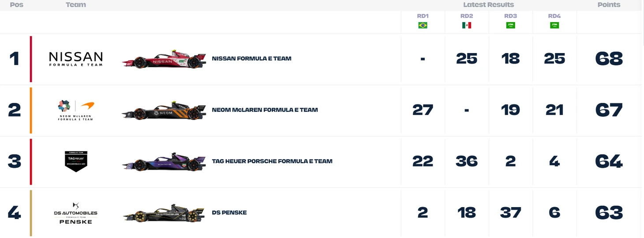Viewport: 644px width, 238px height.
Task: Click the Team column header
Action: pos(76,5)
